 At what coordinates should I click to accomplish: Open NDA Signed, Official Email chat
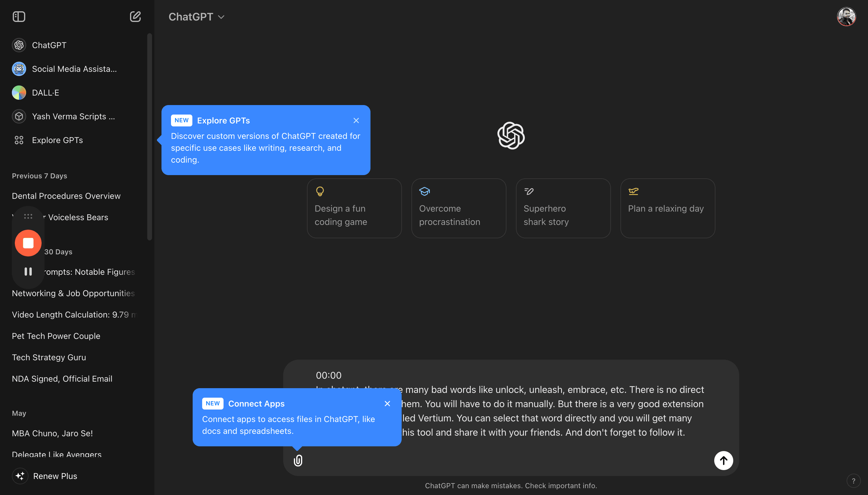62,379
